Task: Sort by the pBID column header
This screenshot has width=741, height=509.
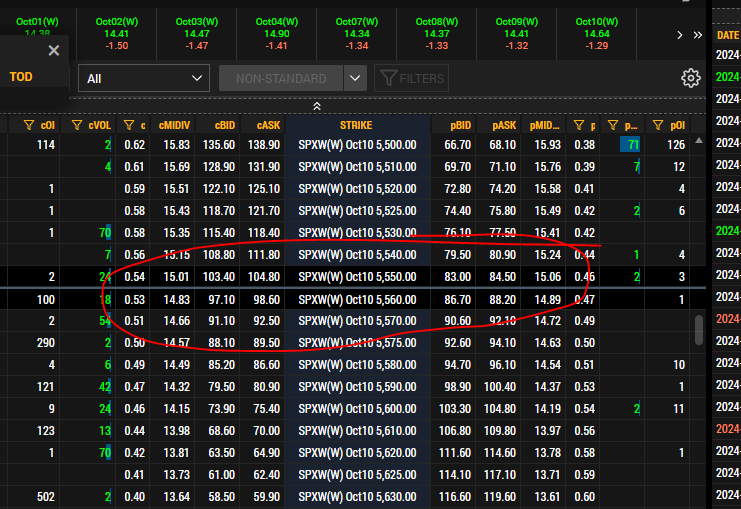Action: coord(460,125)
